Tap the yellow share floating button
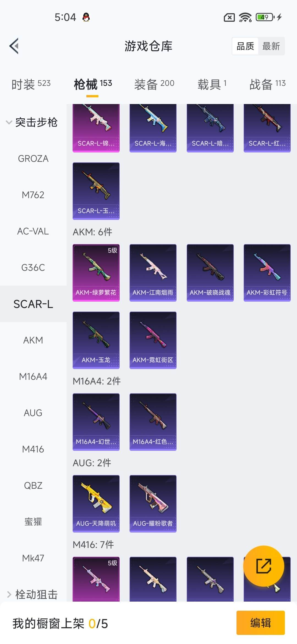 [263, 566]
